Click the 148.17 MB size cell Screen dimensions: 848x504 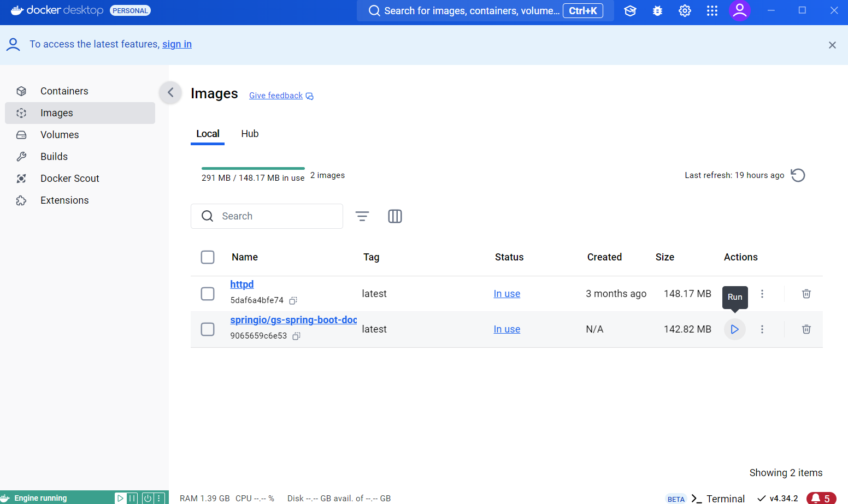point(687,294)
